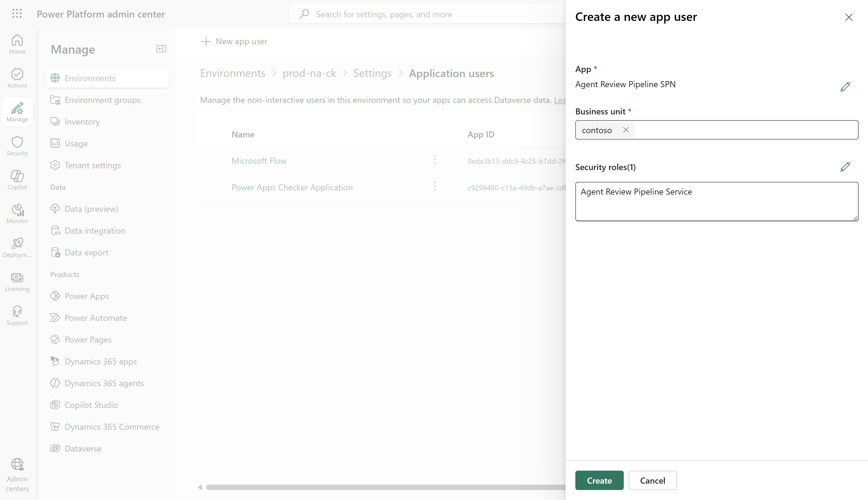Open Security in the left rail

pos(17,146)
